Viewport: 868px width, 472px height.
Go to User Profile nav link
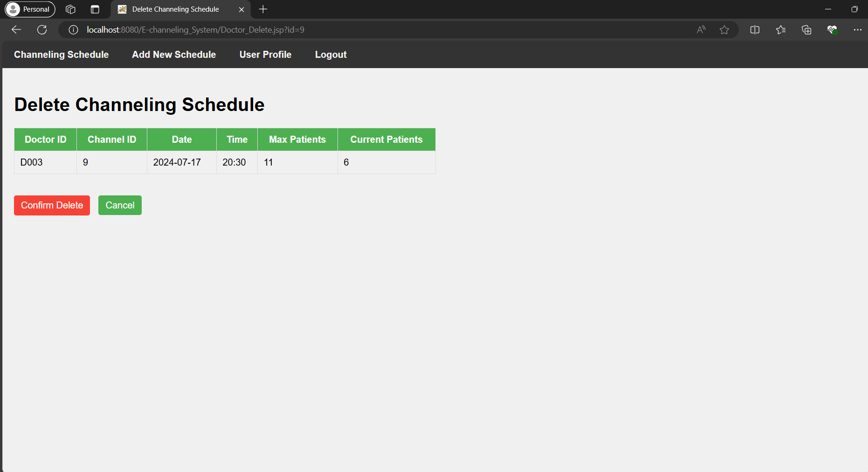click(265, 55)
